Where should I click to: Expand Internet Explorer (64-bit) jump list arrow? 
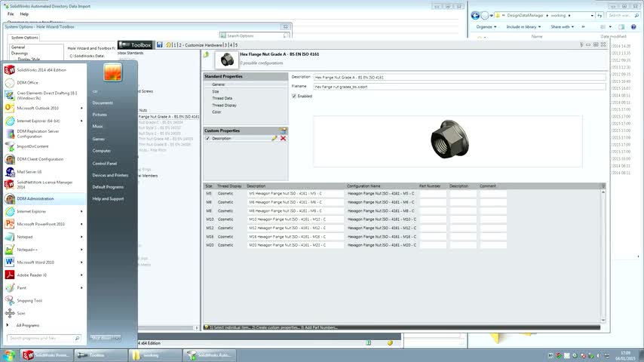(81, 121)
